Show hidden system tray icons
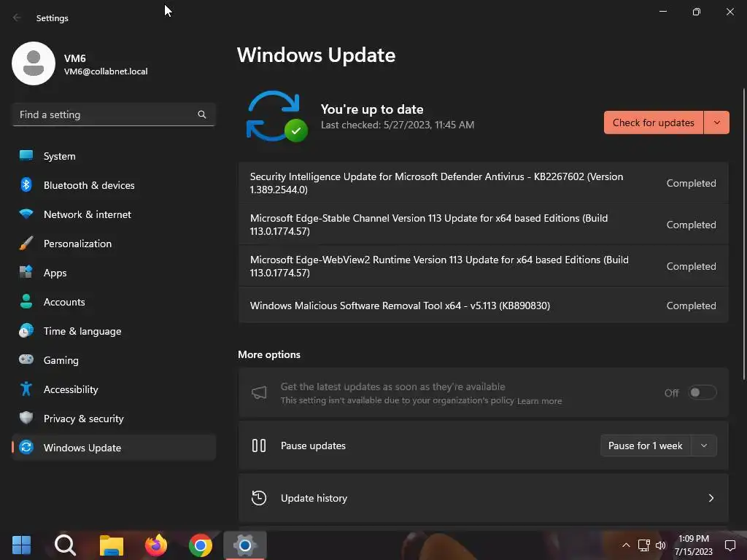This screenshot has height=560, width=747. 627,545
